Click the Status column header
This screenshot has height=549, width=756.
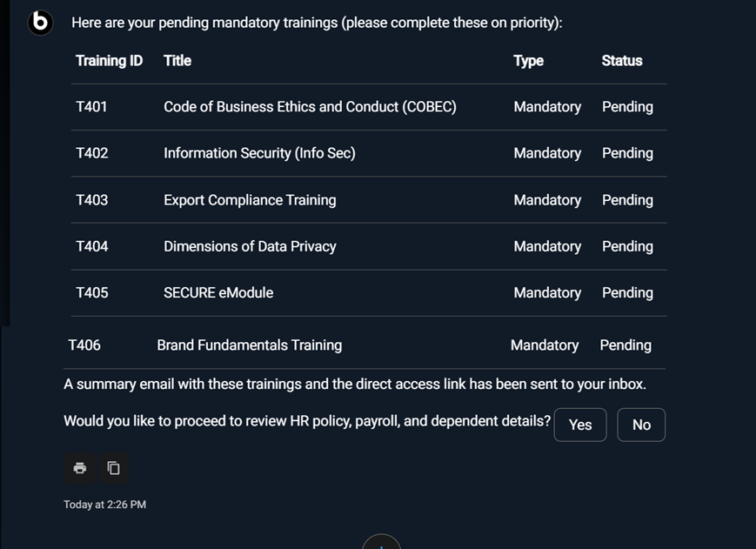click(621, 61)
